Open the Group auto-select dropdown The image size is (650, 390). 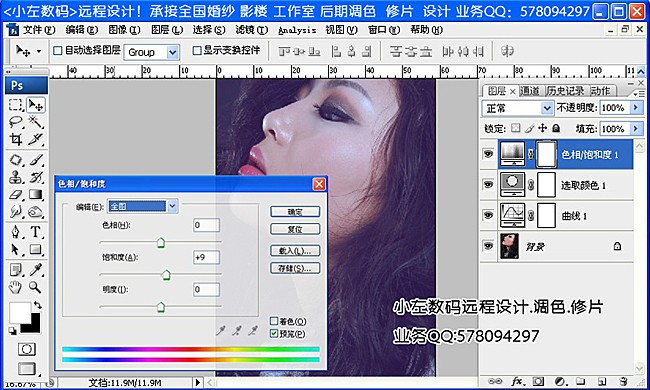pos(172,52)
